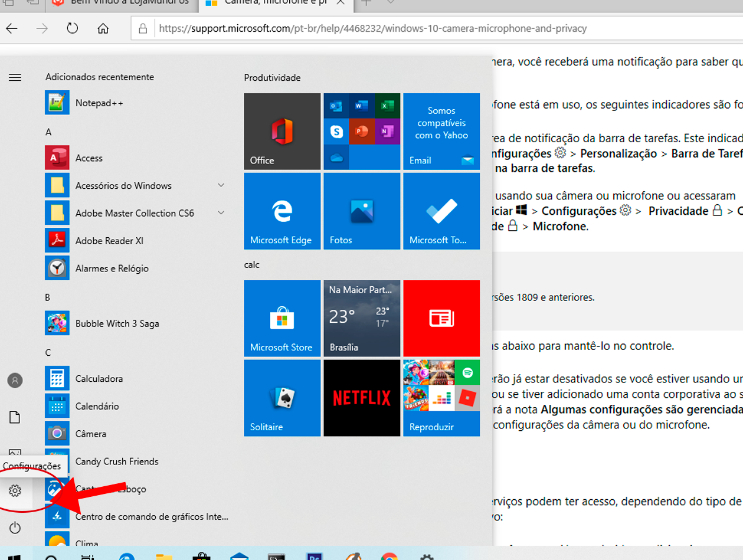Open the Office tile
743x560 pixels.
tap(282, 132)
